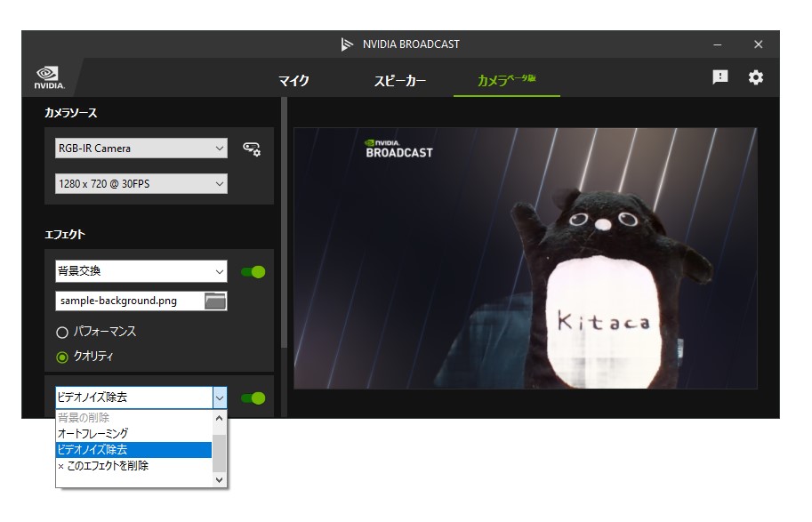Screen dimensions: 812x522
Task: Click the NVIDIA Broadcast icon in the title bar
Action: pyautogui.click(x=346, y=44)
